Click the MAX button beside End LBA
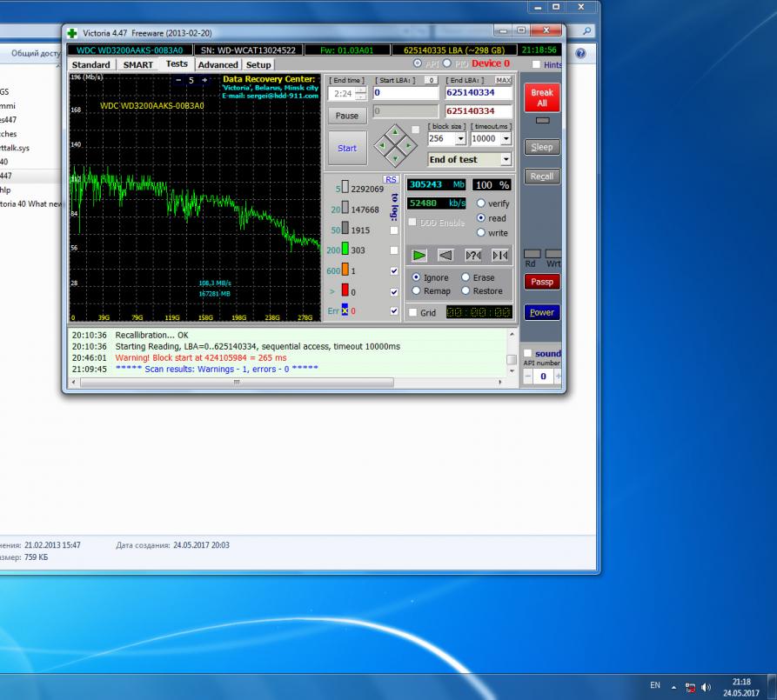Image resolution: width=777 pixels, height=700 pixels. coord(504,80)
